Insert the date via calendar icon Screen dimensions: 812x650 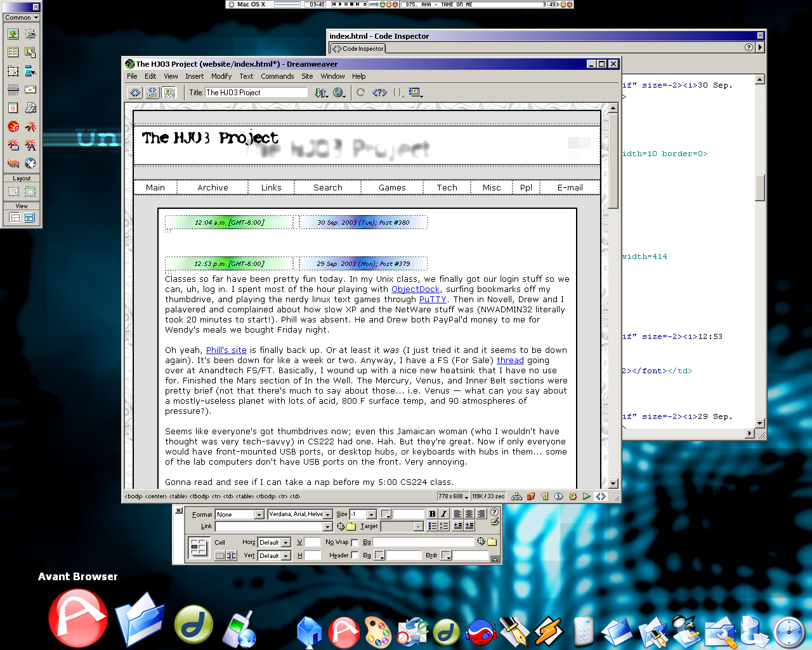click(x=13, y=108)
